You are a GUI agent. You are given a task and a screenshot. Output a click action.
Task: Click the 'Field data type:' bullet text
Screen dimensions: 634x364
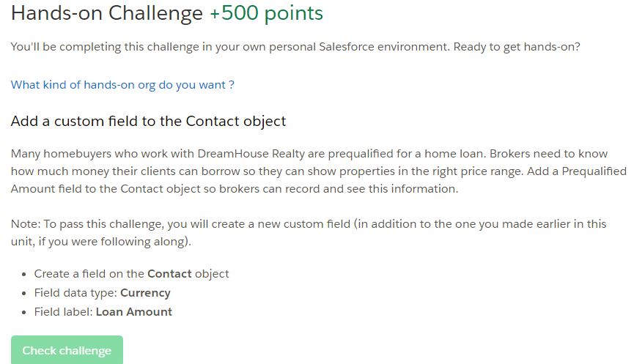point(75,293)
